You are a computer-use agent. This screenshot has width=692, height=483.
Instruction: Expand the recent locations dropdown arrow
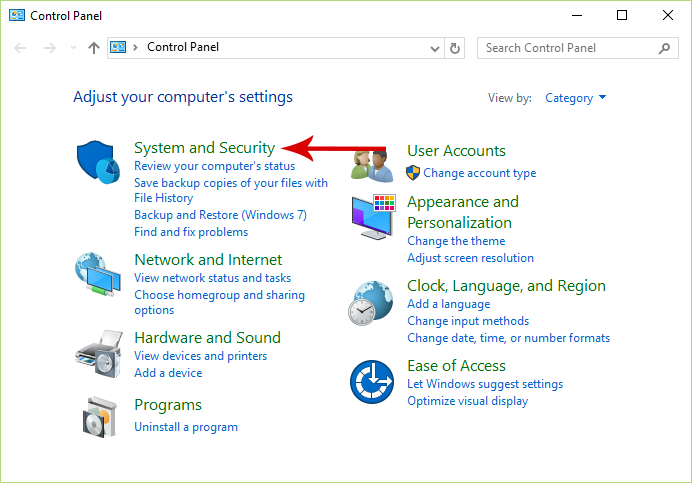pos(73,48)
